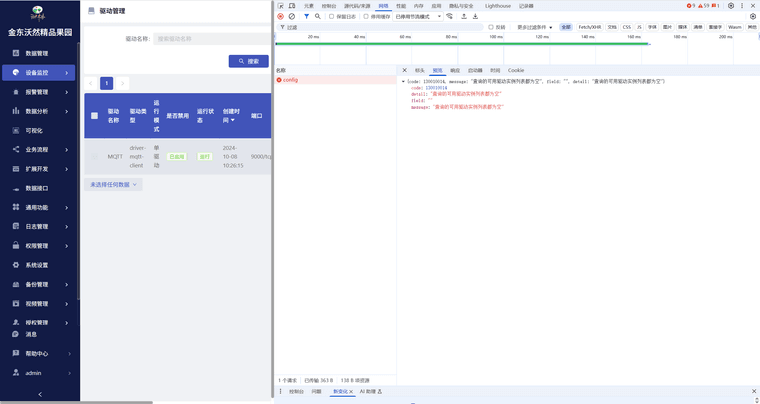Toggle the DevTools device toolbar icon
This screenshot has height=404, width=760.
pos(292,6)
